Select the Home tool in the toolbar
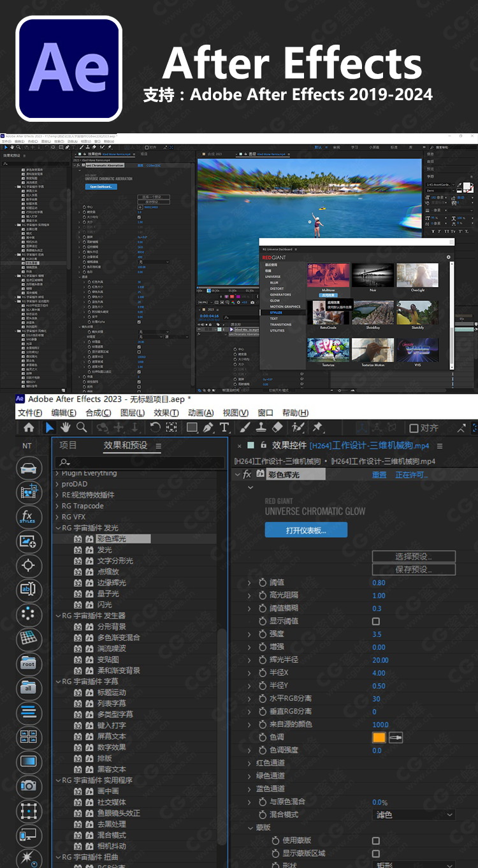The image size is (478, 868). (29, 428)
